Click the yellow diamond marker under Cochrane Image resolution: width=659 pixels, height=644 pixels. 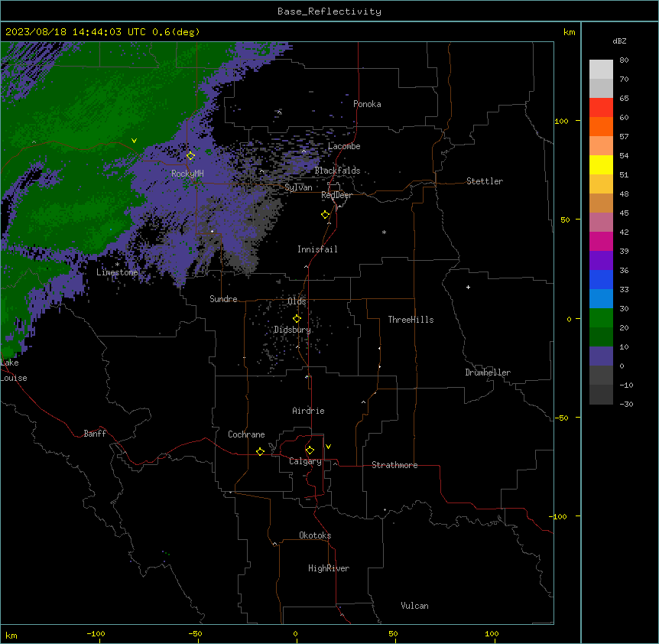click(260, 451)
